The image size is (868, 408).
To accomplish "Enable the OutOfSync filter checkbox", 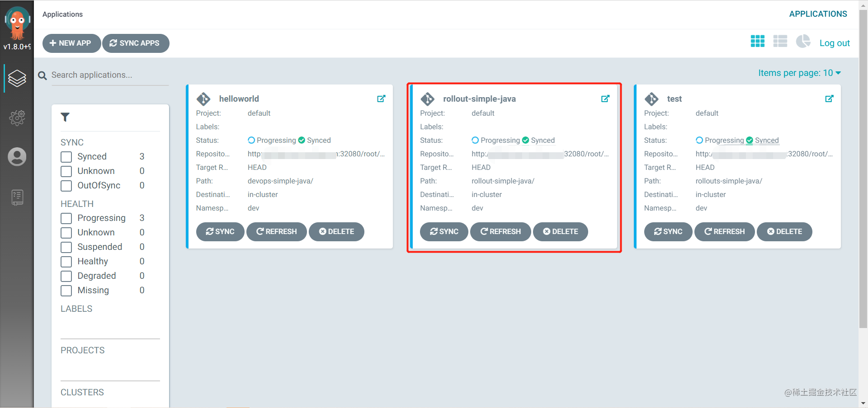I will click(x=66, y=186).
